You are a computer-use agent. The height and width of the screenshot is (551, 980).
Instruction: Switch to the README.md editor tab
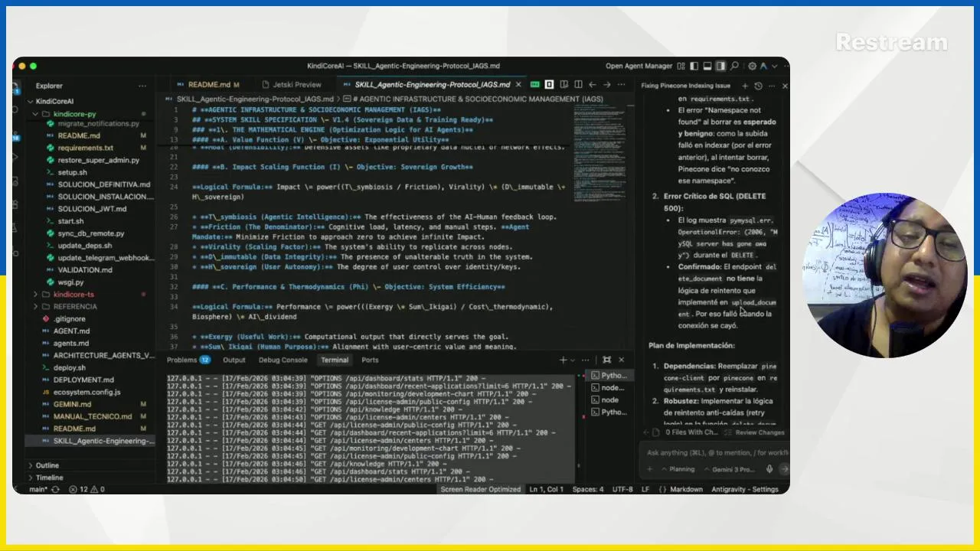208,84
